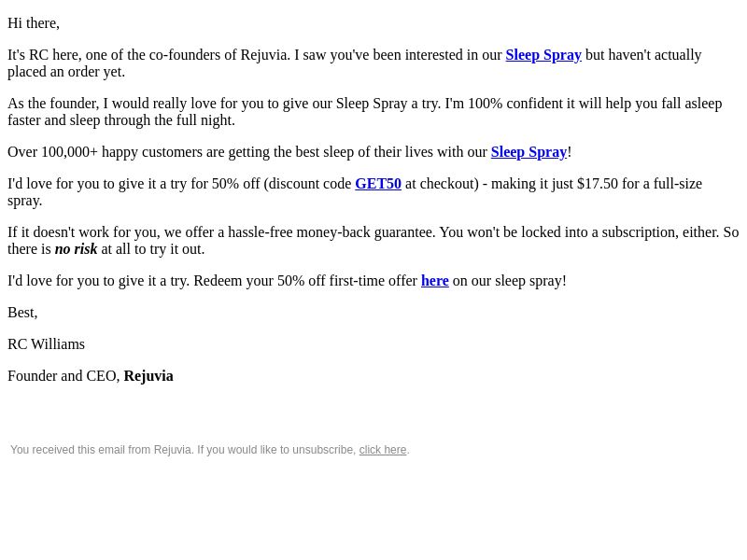Click the italic 'no risk' text

pos(77,249)
